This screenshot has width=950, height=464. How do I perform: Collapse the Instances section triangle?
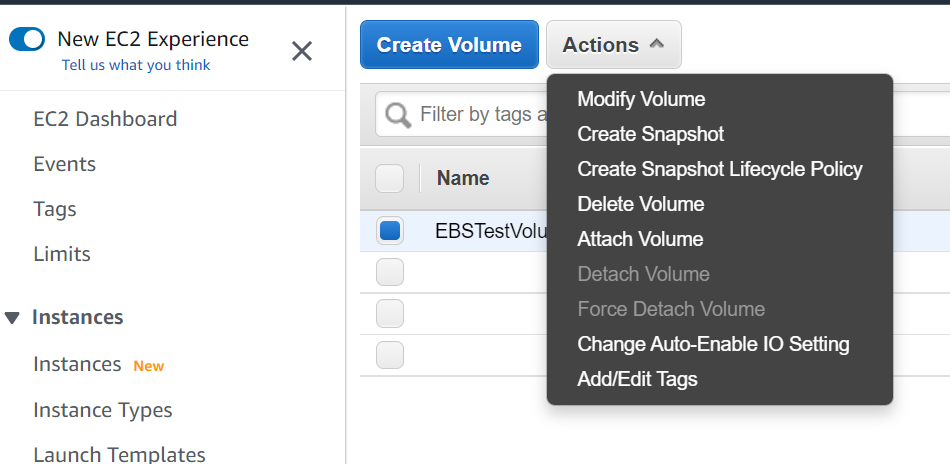pos(12,317)
